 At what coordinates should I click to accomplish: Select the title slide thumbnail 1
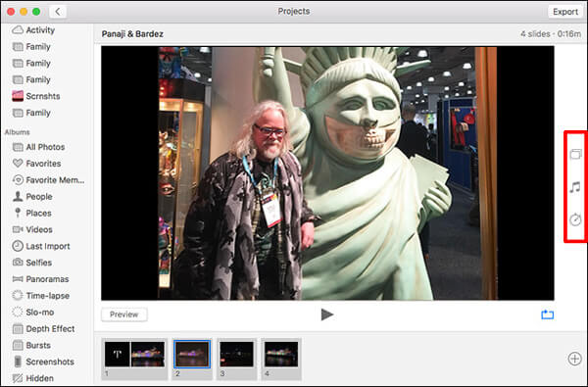point(134,354)
